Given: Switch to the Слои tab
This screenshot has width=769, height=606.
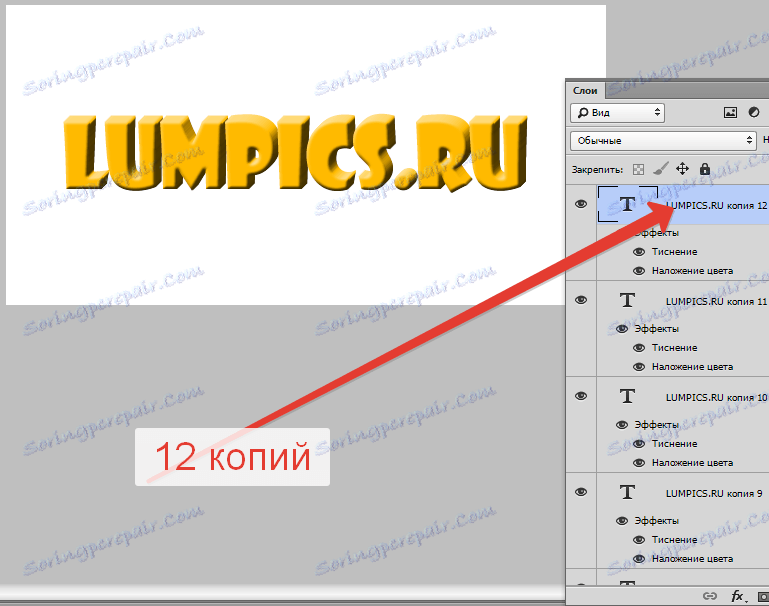Looking at the screenshot, I should point(585,91).
